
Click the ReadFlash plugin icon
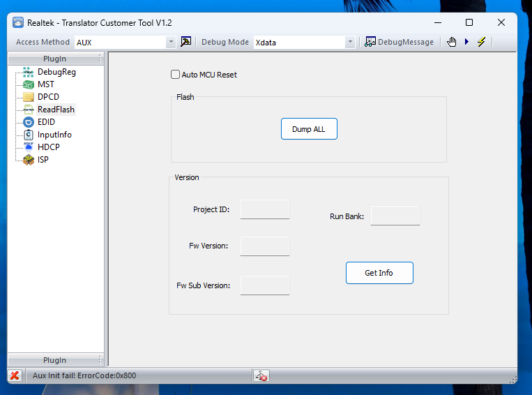pos(29,110)
